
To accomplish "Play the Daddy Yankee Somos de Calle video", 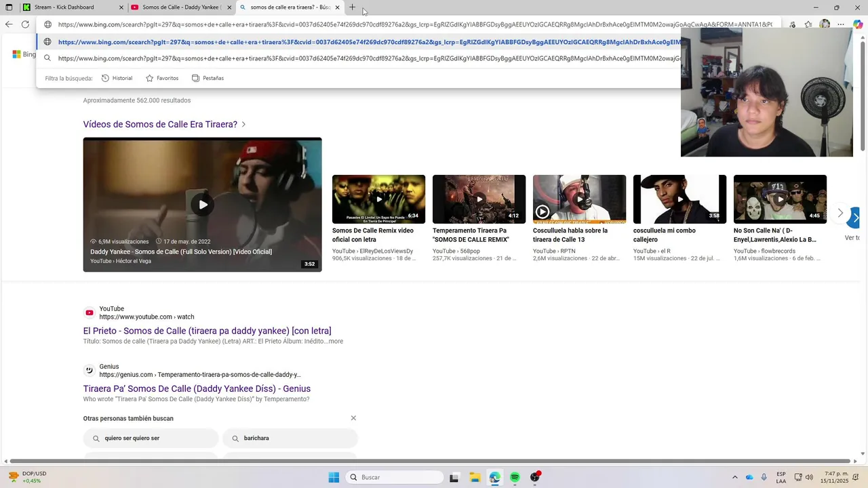I will [203, 205].
